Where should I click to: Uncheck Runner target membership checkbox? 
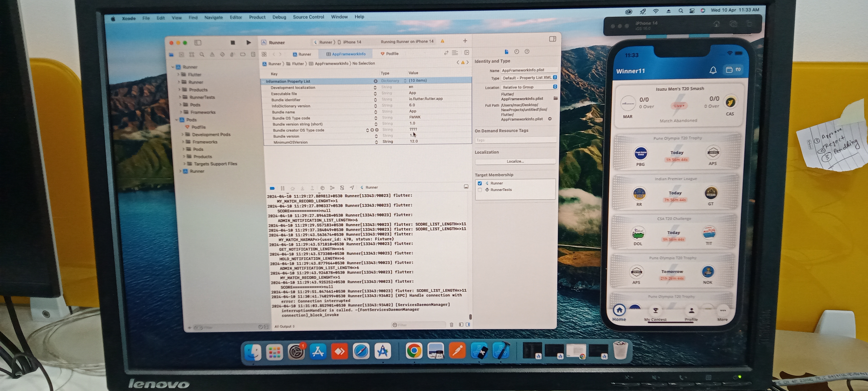coord(480,183)
